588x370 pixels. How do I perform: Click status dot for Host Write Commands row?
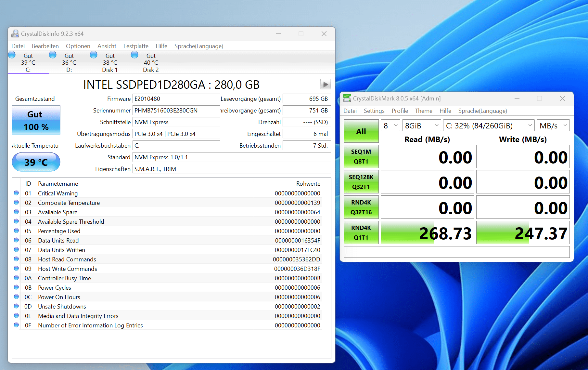(x=16, y=269)
